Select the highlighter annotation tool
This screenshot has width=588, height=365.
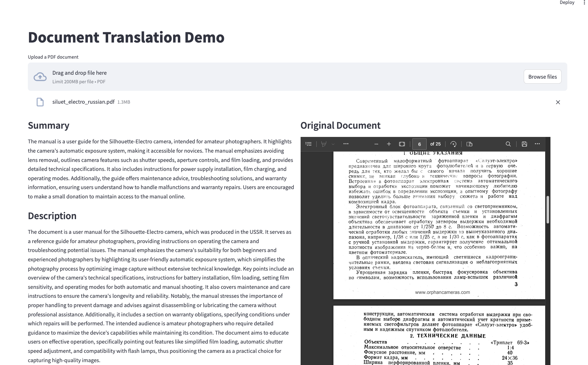323,144
